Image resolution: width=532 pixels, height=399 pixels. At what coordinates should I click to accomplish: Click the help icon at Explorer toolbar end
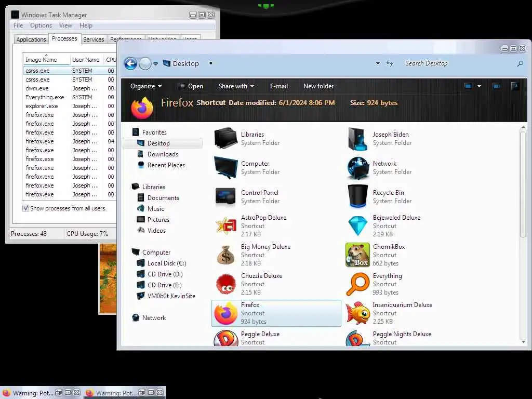point(515,86)
